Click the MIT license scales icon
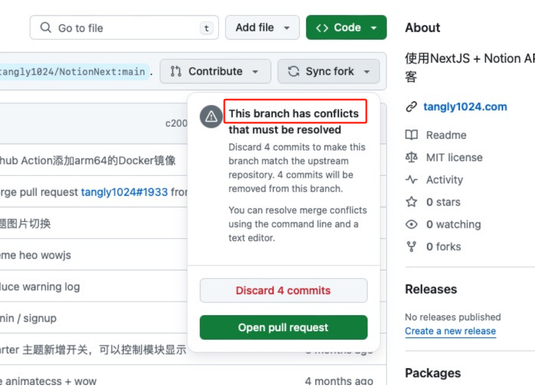 [412, 157]
